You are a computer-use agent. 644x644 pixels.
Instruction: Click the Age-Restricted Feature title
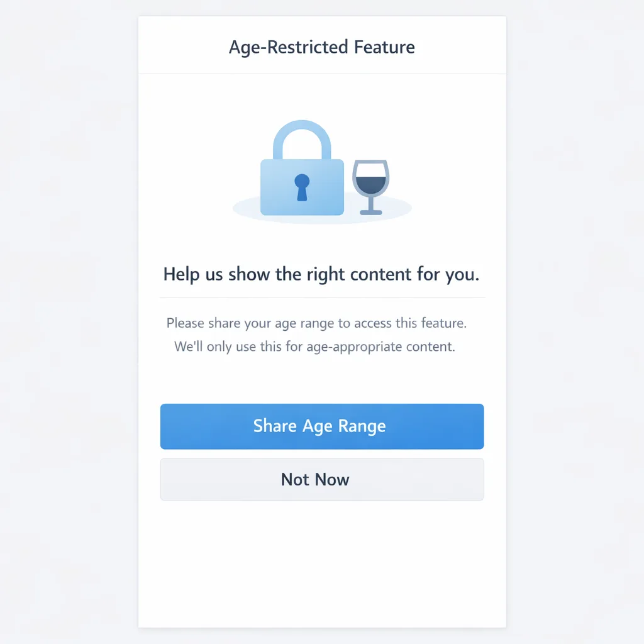(321, 47)
